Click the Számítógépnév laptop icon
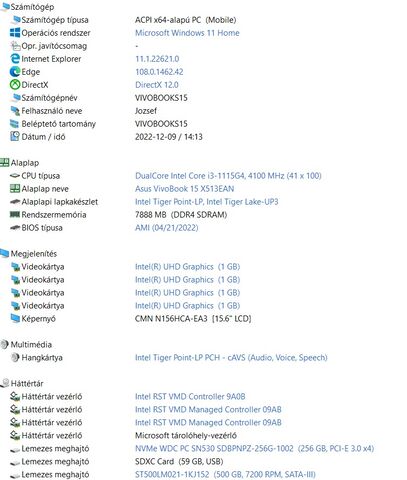The height and width of the screenshot is (480, 407). coord(15,98)
